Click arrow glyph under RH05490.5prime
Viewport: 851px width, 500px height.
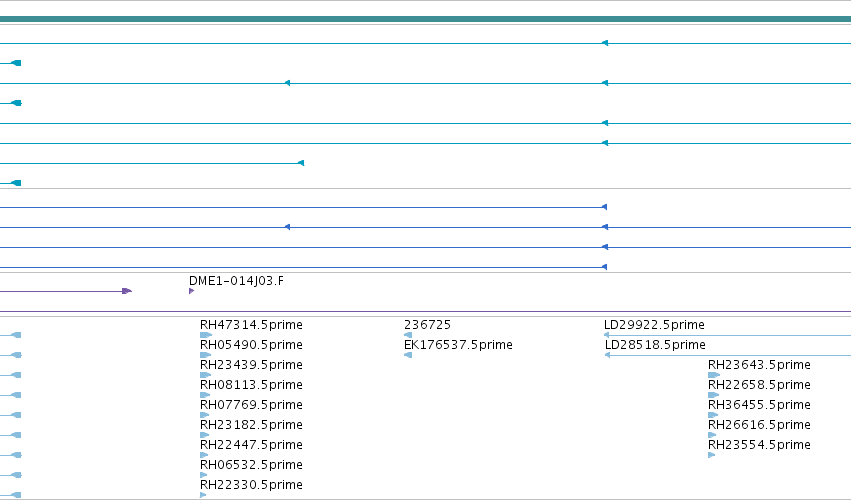click(x=205, y=355)
